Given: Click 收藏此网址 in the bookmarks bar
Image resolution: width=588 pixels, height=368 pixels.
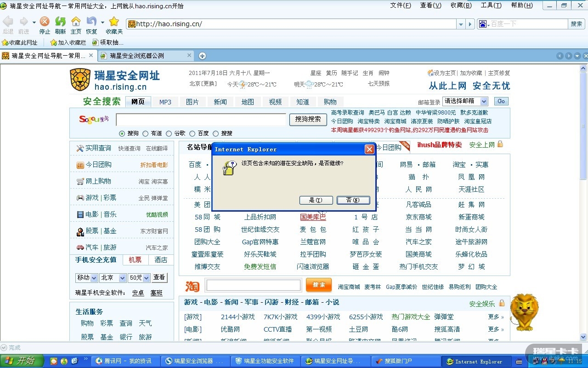Looking at the screenshot, I should [20, 43].
